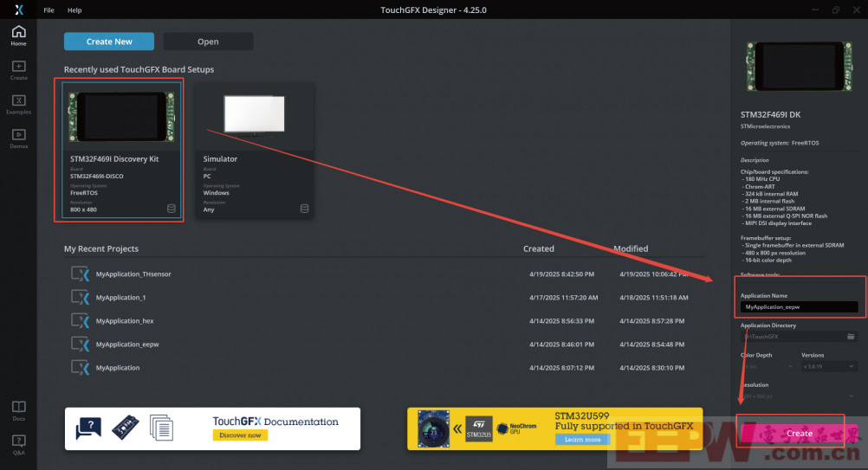Click the STM32F469I DK title text
The width and height of the screenshot is (868, 470).
(x=771, y=115)
